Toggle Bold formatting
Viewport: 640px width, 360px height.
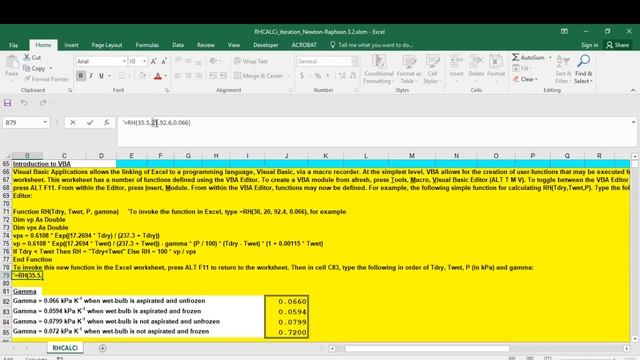80,76
